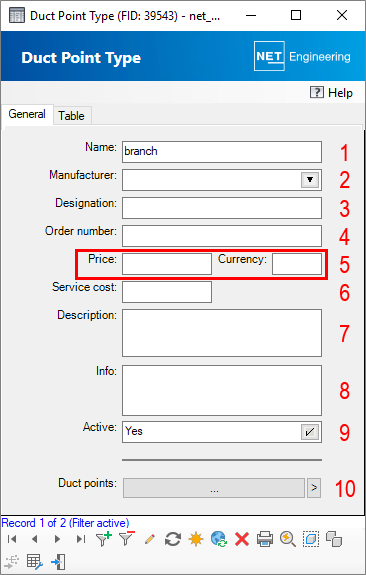The height and width of the screenshot is (575, 366).
Task: Remove the filter with the funnel-minus icon
Action: click(x=127, y=539)
